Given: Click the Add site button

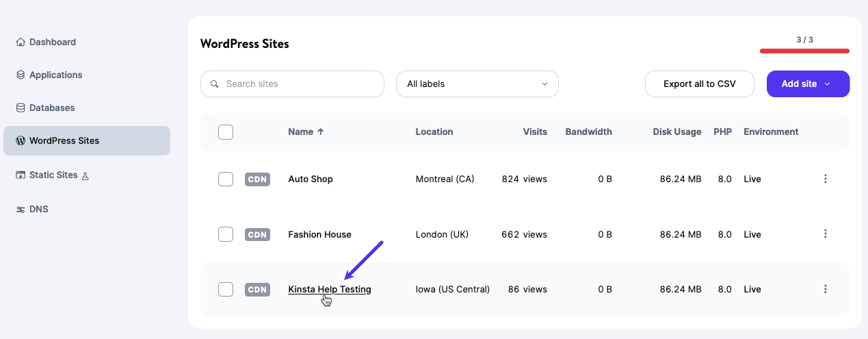Looking at the screenshot, I should coord(808,84).
